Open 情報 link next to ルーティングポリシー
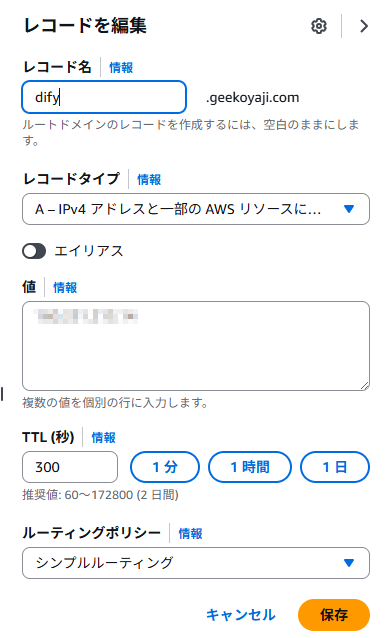Screen dimensions: 389x638 point(190,533)
